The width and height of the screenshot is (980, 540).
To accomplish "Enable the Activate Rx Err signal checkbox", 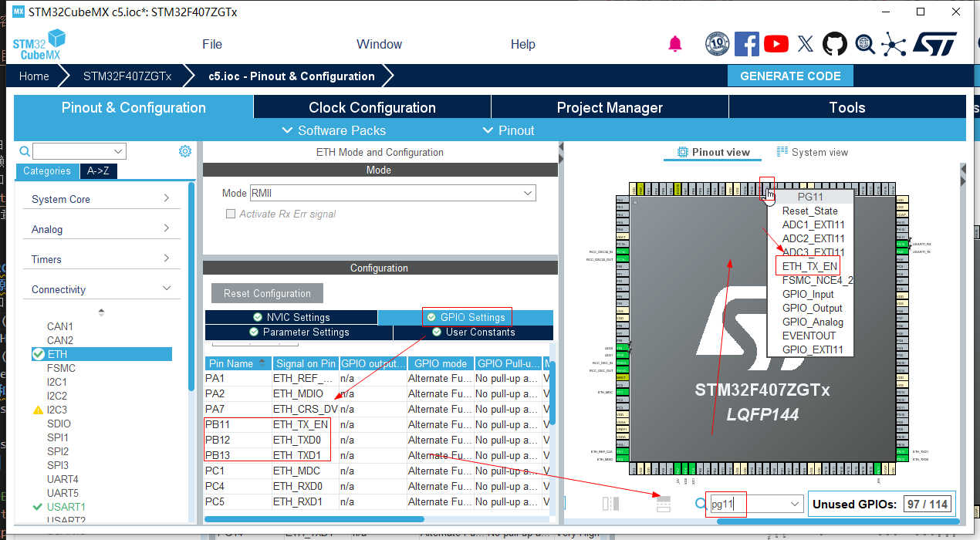I will [x=229, y=214].
